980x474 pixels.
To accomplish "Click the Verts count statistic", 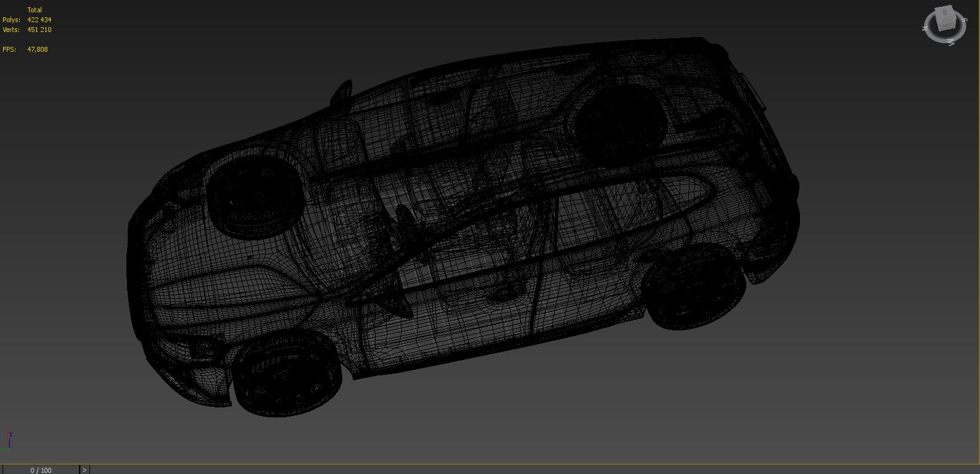I will pos(39,30).
